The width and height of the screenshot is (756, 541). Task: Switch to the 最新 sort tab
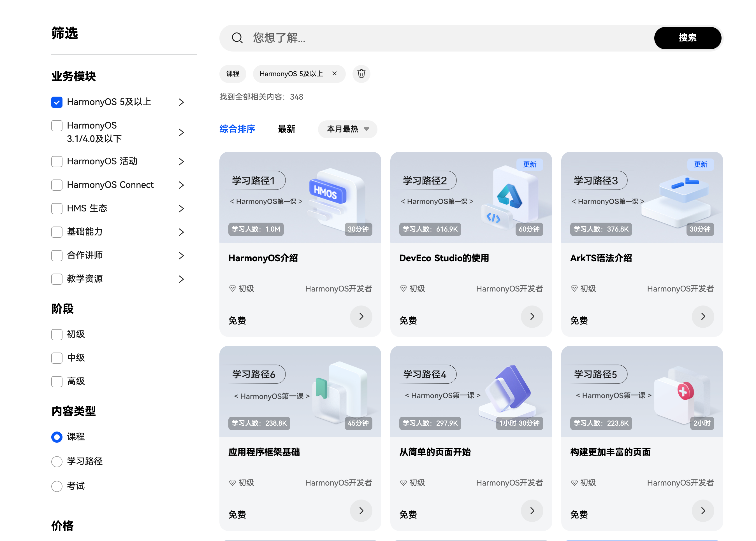coord(286,129)
